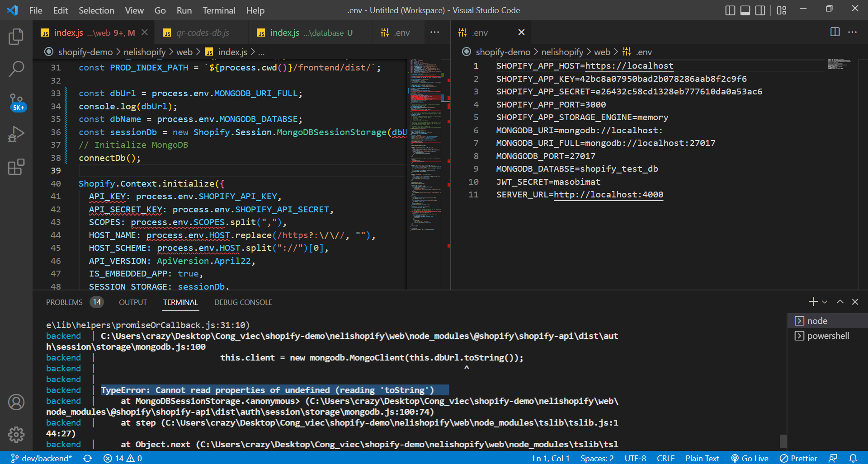The width and height of the screenshot is (868, 464).
Task: Open the new terminal launch profile dropdown
Action: (825, 302)
